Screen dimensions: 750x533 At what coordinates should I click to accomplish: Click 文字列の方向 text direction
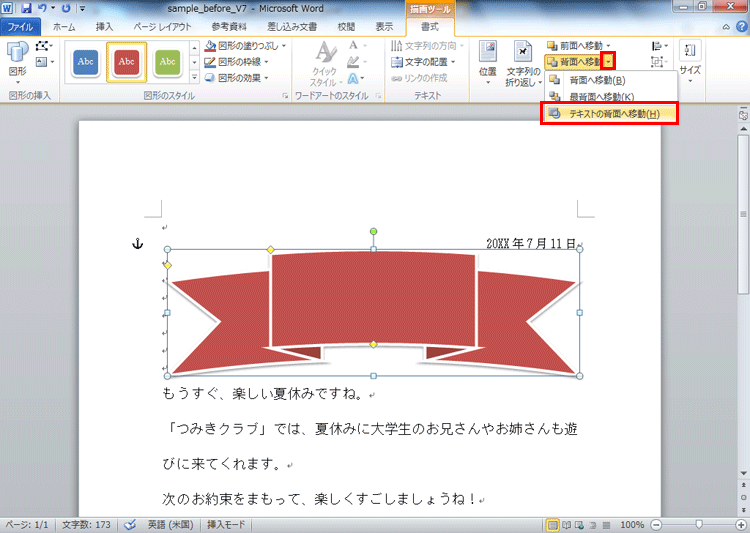tap(427, 46)
